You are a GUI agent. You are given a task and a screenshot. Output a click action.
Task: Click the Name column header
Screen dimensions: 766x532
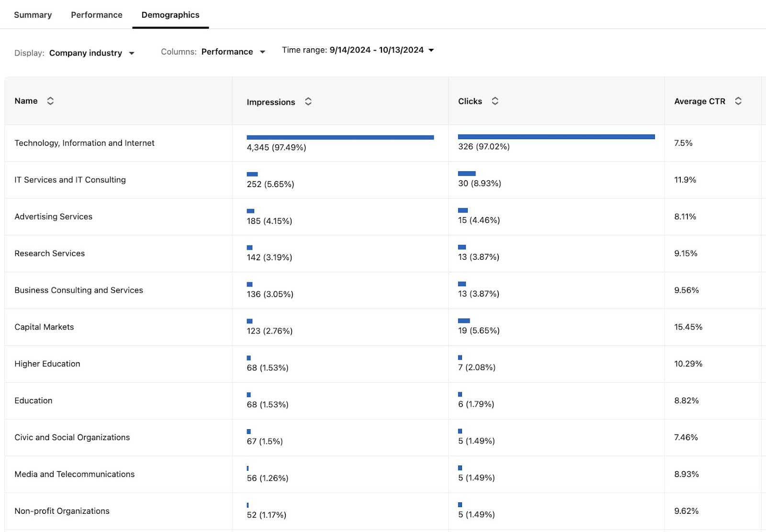tap(26, 101)
